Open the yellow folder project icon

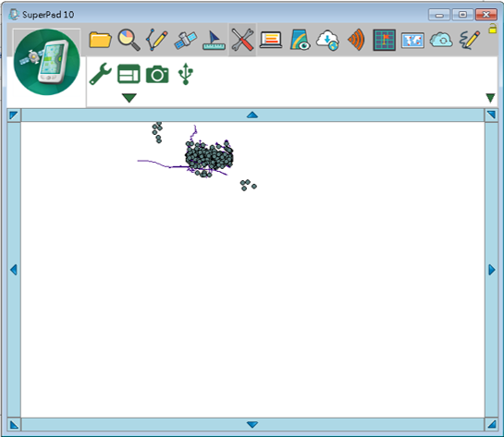tap(100, 40)
